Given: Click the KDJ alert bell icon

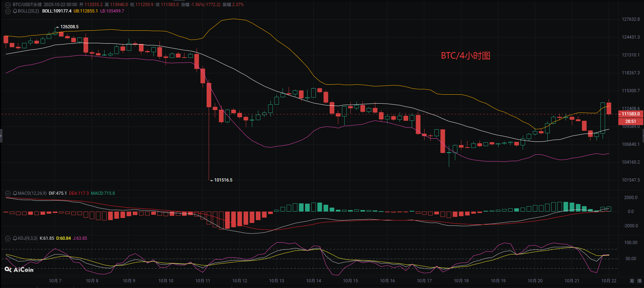Looking at the screenshot, I should point(15,238).
